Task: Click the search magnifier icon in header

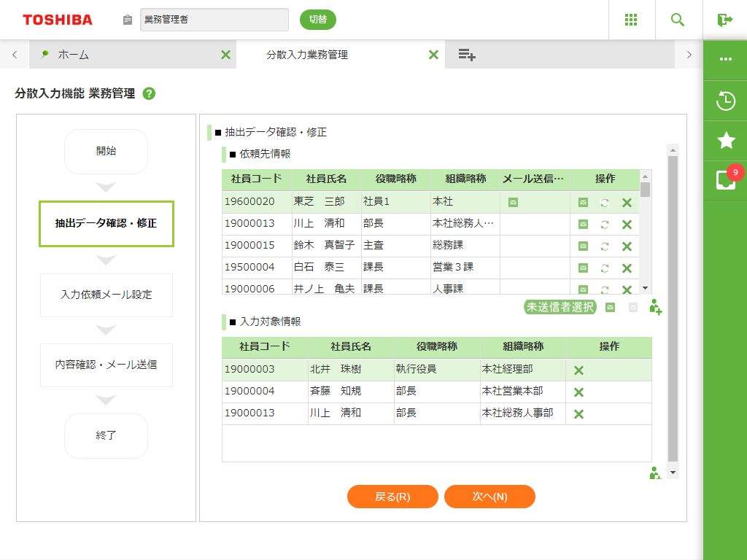Action: coord(678,20)
